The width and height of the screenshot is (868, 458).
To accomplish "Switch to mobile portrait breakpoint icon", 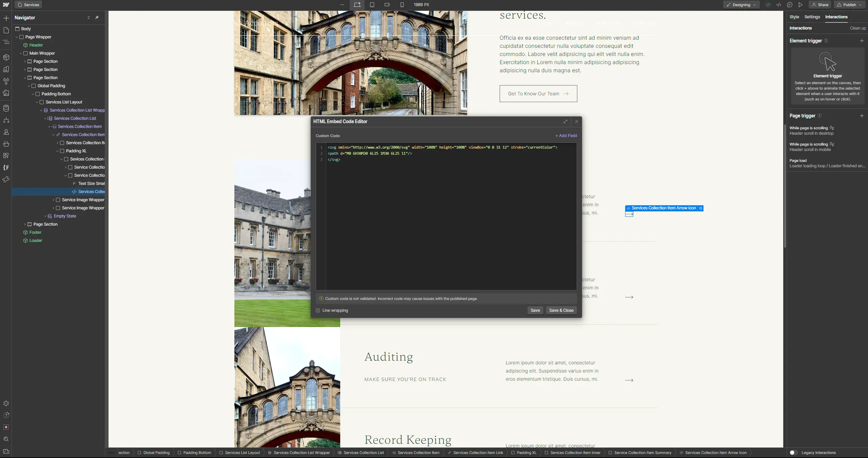I will 402,5.
